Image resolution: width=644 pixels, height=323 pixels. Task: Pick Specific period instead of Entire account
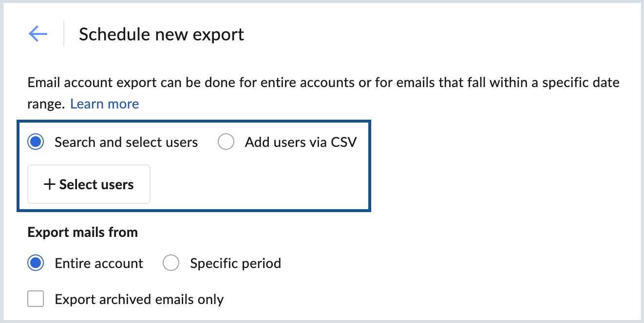(x=171, y=263)
